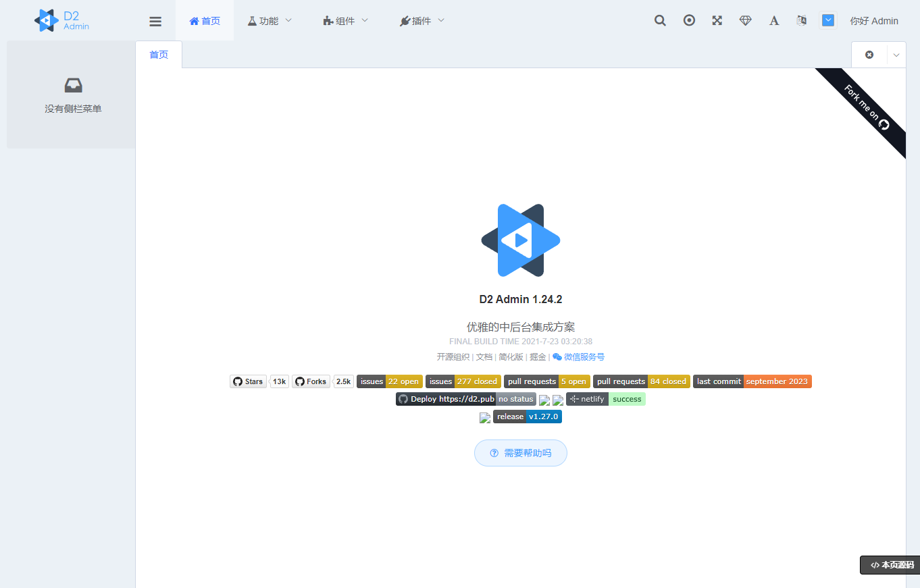
Task: Click the log record circle icon
Action: click(x=689, y=20)
